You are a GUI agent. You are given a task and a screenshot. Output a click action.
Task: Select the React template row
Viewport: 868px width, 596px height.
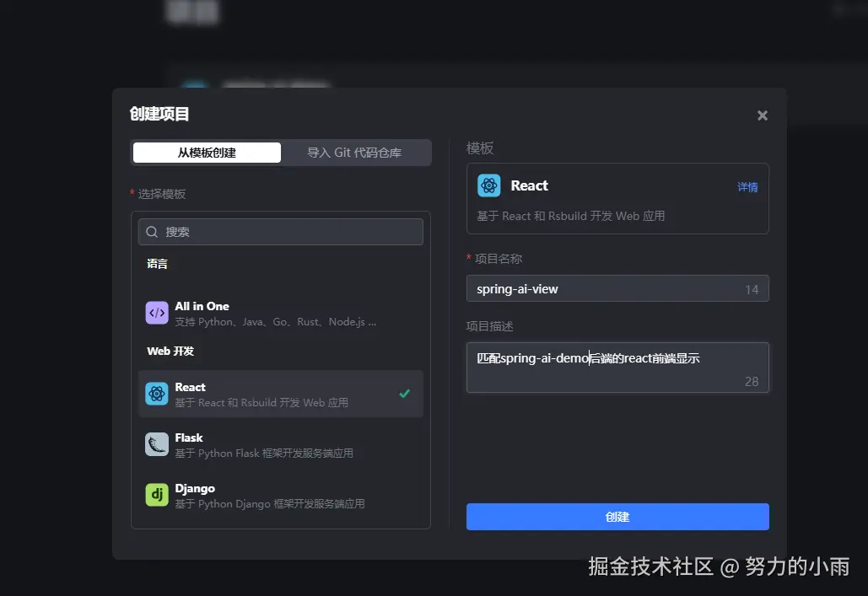coord(281,394)
